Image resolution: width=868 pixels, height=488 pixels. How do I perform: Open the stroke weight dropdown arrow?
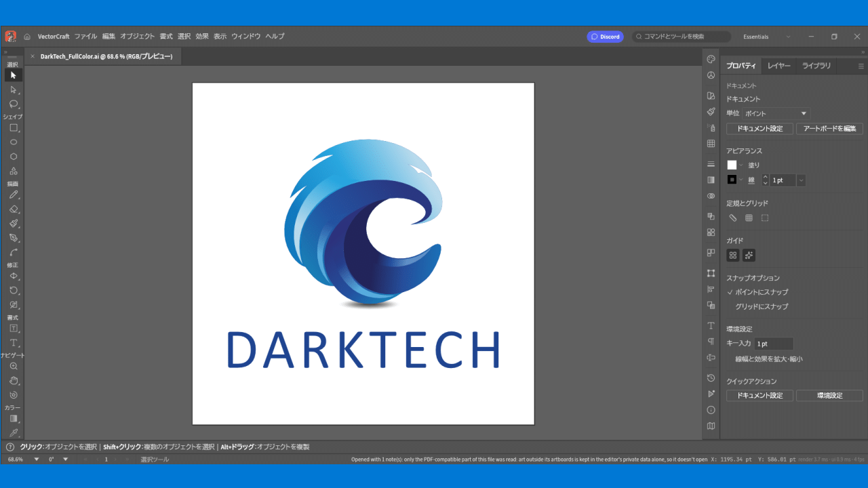click(802, 180)
